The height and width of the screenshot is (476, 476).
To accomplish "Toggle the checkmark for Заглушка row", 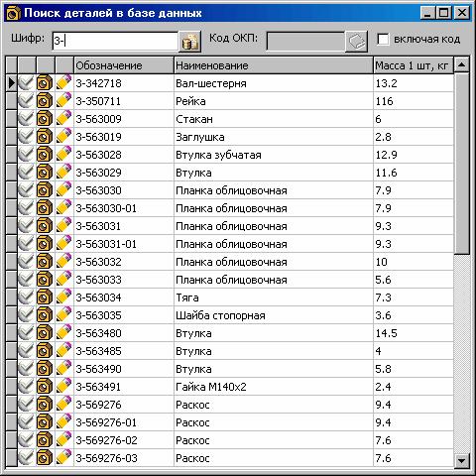I will (26, 136).
